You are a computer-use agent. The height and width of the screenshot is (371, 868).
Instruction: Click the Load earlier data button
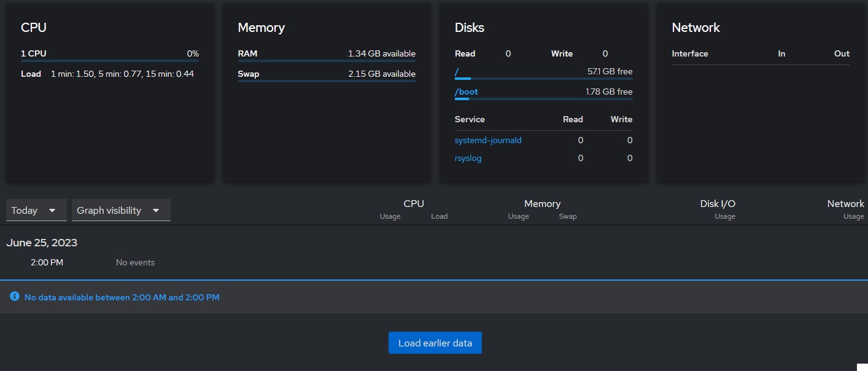(x=435, y=343)
